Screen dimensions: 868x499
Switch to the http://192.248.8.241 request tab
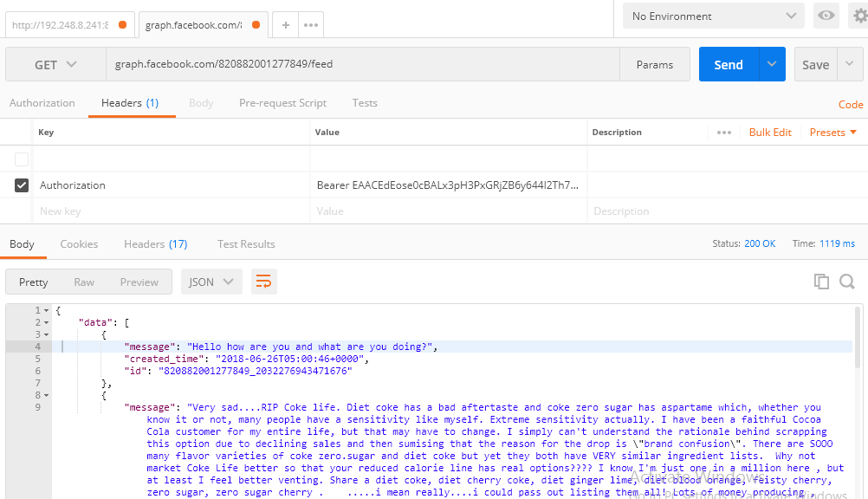[x=61, y=25]
